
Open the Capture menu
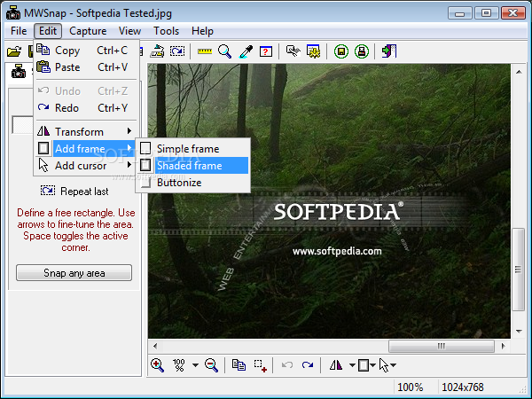pyautogui.click(x=88, y=31)
